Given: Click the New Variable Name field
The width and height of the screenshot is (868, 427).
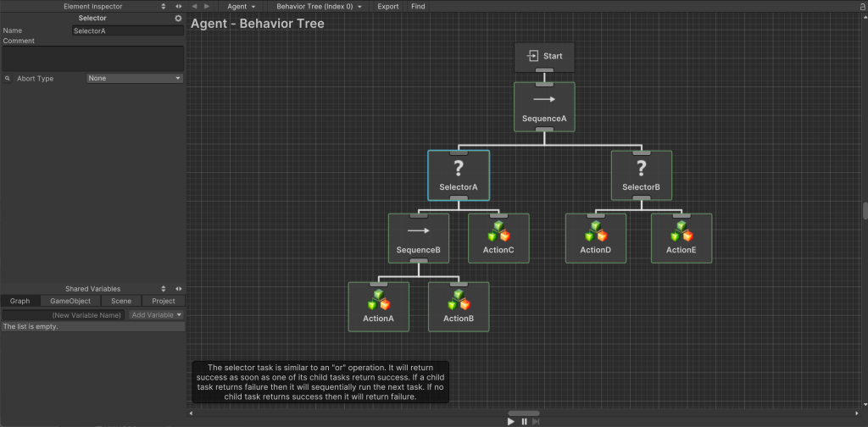Looking at the screenshot, I should pos(64,314).
